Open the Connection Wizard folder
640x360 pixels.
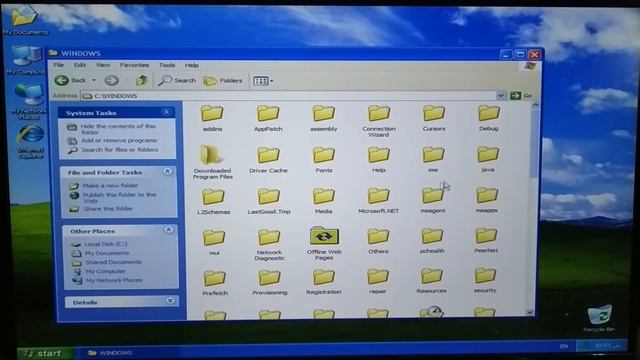click(379, 120)
